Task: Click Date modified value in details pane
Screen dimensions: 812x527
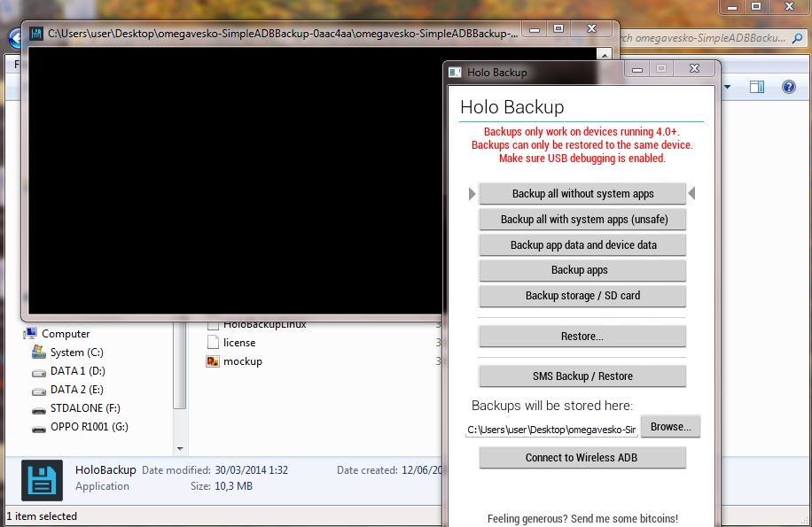Action: coord(251,470)
